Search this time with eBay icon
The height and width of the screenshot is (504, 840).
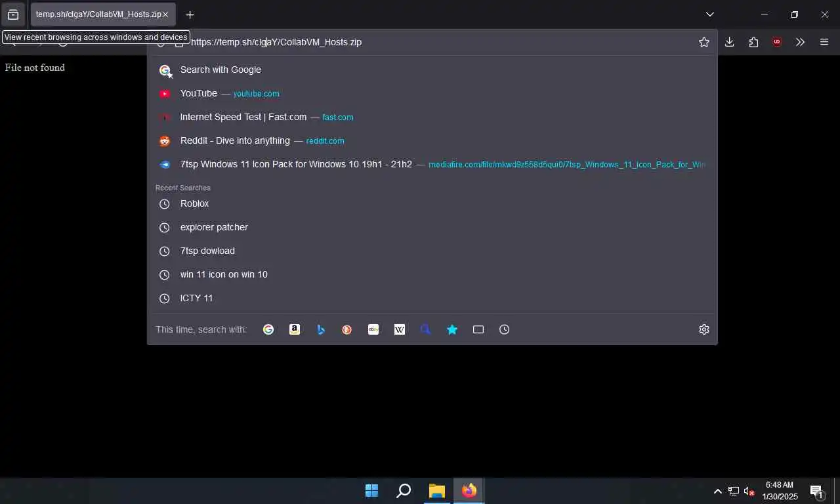pos(373,329)
